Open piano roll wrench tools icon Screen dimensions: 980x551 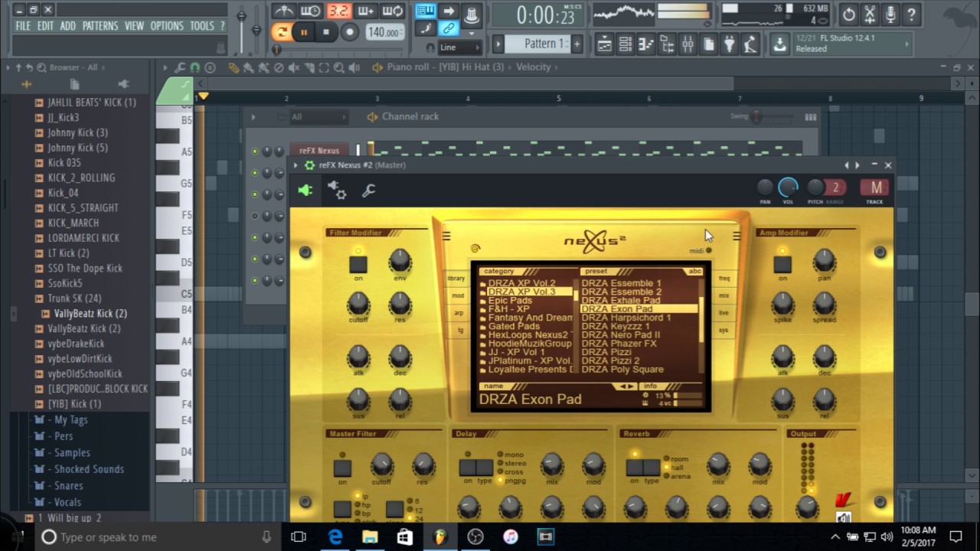[x=180, y=67]
